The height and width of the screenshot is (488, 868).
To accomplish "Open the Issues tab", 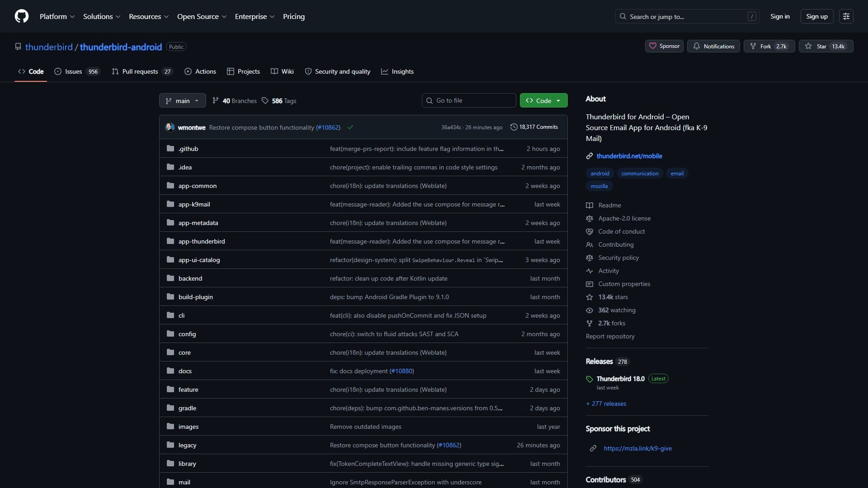I will [x=77, y=71].
